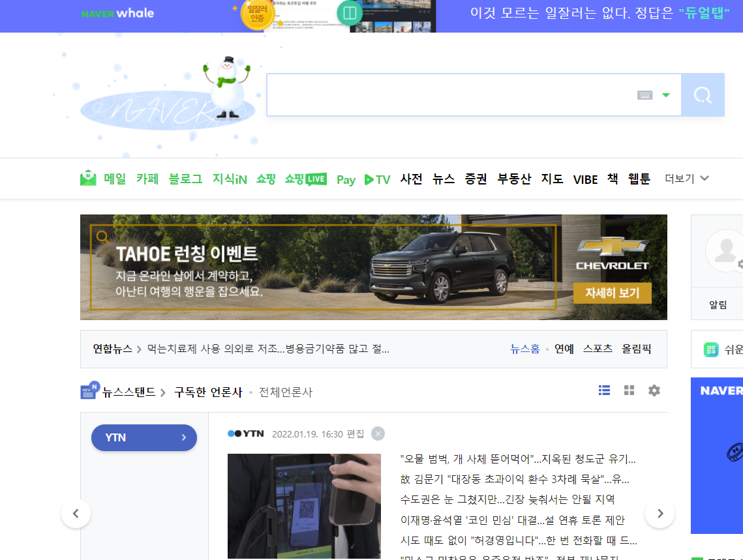Open 사전 dictionary link
The height and width of the screenshot is (560, 743).
click(411, 179)
